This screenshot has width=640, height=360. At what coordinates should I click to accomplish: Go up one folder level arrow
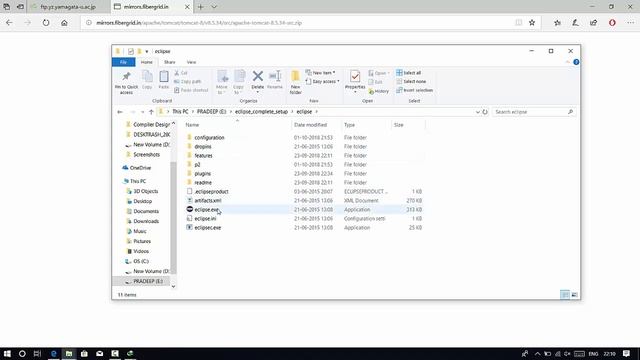151,112
